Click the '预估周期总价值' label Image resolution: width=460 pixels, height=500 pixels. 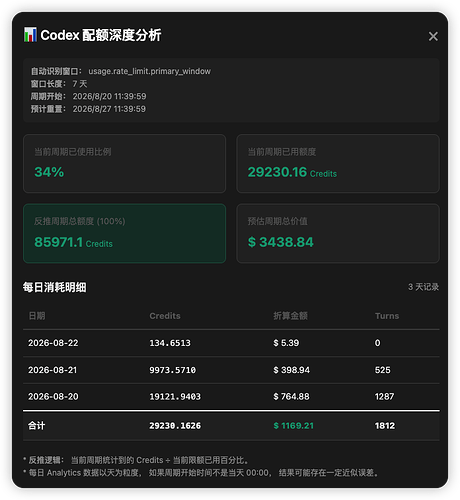point(277,221)
